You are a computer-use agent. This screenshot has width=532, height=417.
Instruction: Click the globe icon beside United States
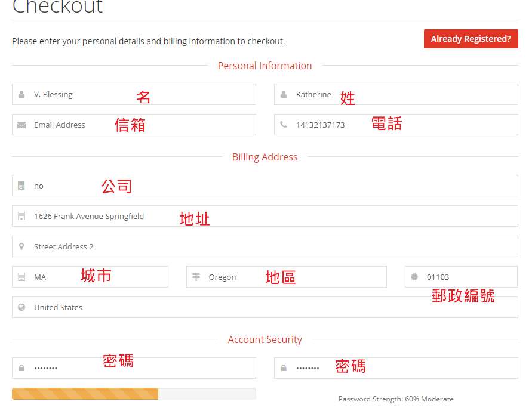[21, 307]
